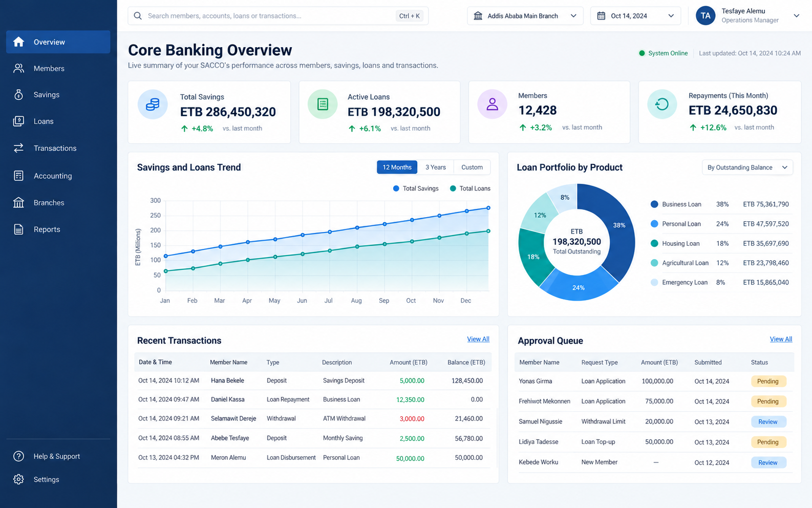Click the Business Loan color swatch
Viewport: 812px width, 508px height.
654,204
